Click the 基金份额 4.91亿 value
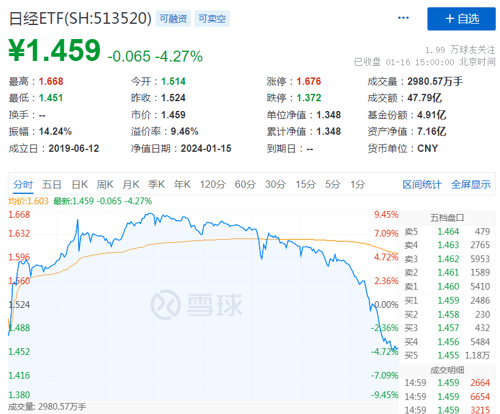The height and width of the screenshot is (414, 500). click(432, 115)
